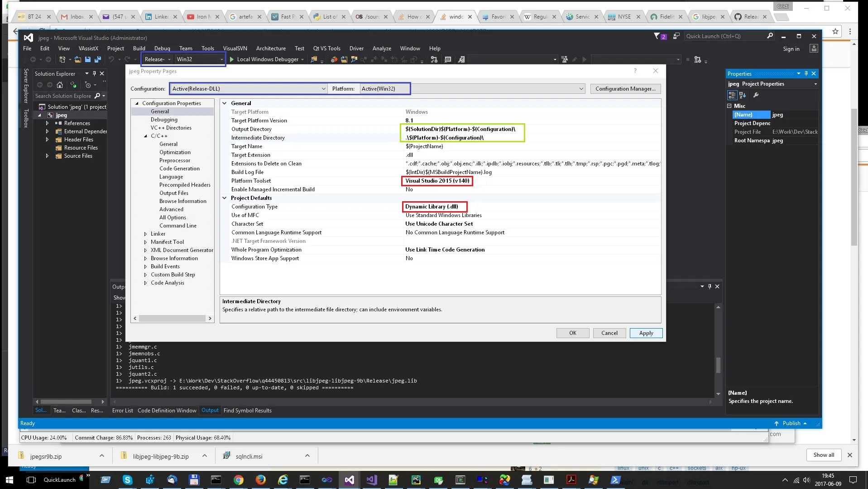This screenshot has width=868, height=489.
Task: Switch to the Error List tab
Action: [123, 411]
